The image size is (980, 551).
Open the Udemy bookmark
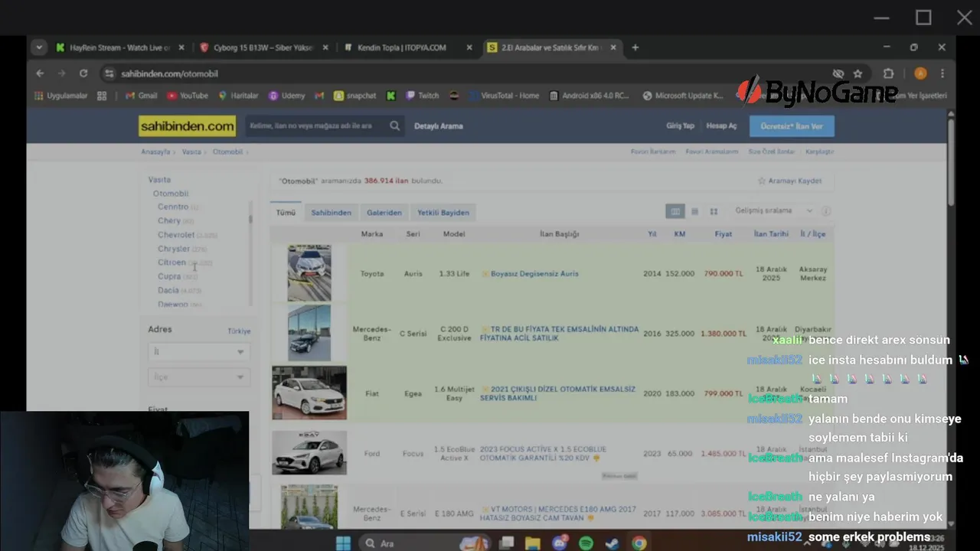point(286,96)
